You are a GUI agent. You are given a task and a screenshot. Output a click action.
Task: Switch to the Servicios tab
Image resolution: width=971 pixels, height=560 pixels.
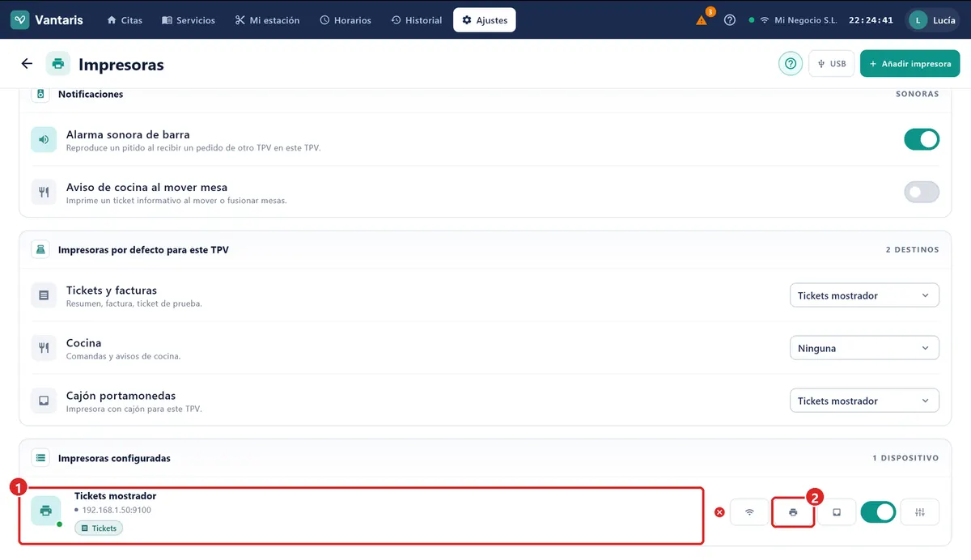click(189, 20)
